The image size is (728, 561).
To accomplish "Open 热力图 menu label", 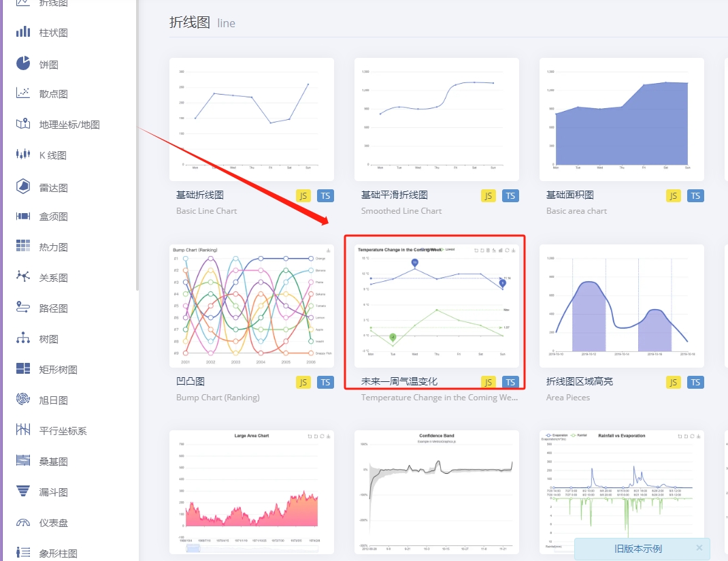I will pos(53,246).
